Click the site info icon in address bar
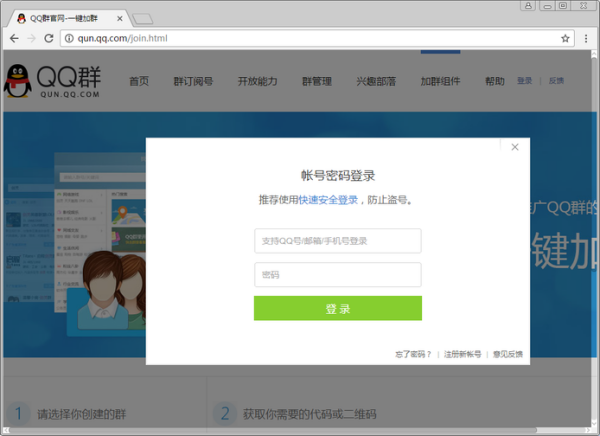The width and height of the screenshot is (600, 436). [68, 38]
